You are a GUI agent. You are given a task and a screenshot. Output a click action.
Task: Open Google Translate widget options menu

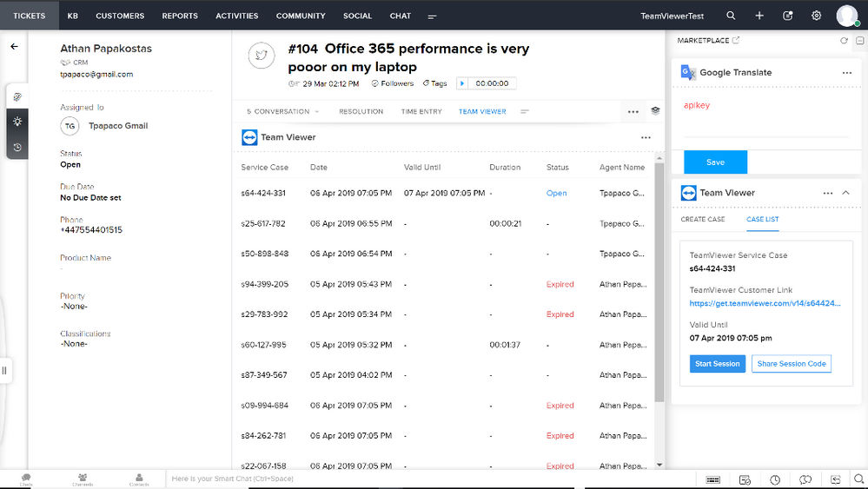(x=847, y=72)
